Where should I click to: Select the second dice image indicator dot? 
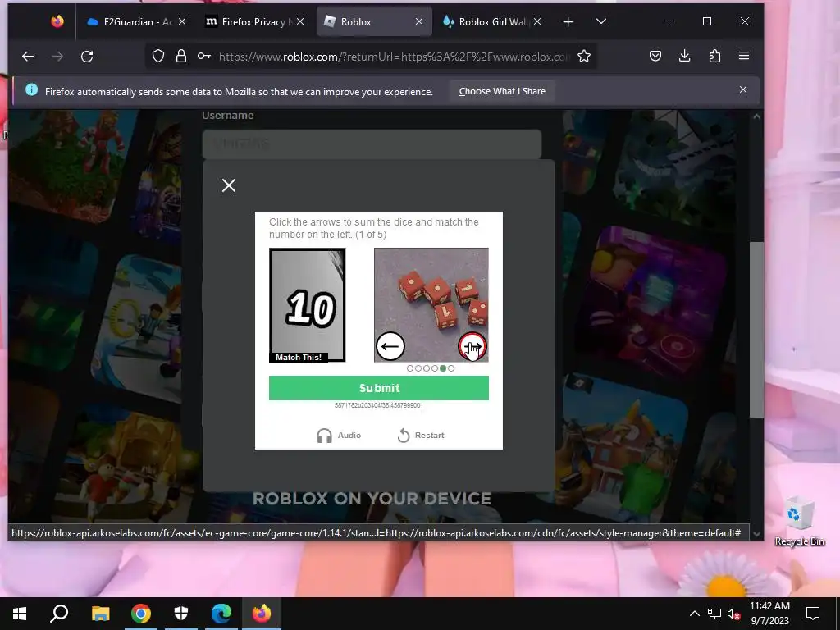418,368
